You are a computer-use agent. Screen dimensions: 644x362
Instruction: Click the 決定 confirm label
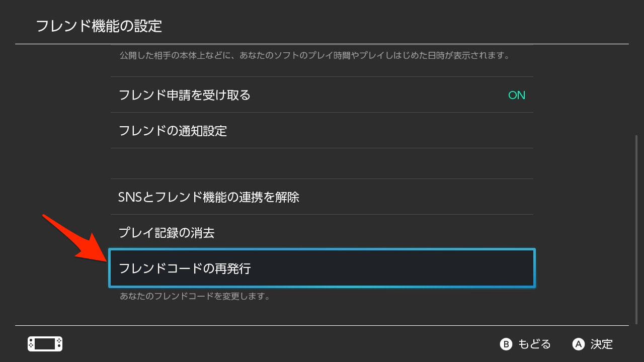(x=602, y=344)
